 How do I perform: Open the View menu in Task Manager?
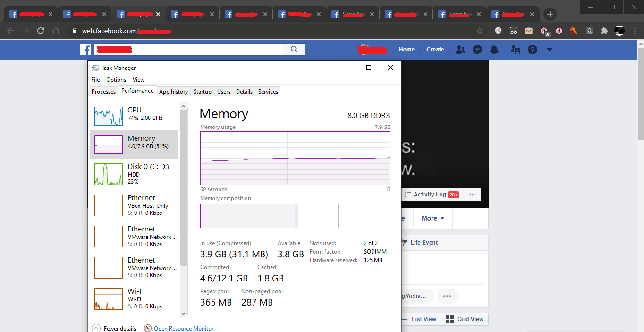138,80
